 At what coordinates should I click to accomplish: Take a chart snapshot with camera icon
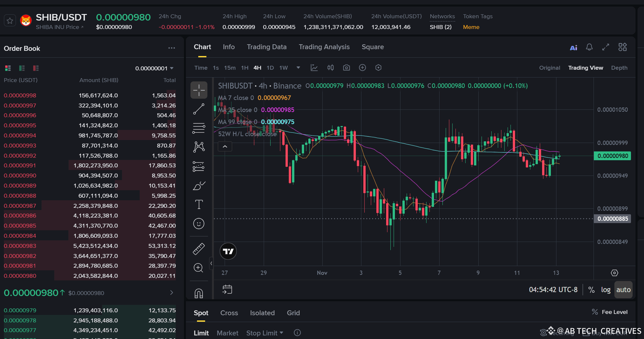coord(346,68)
